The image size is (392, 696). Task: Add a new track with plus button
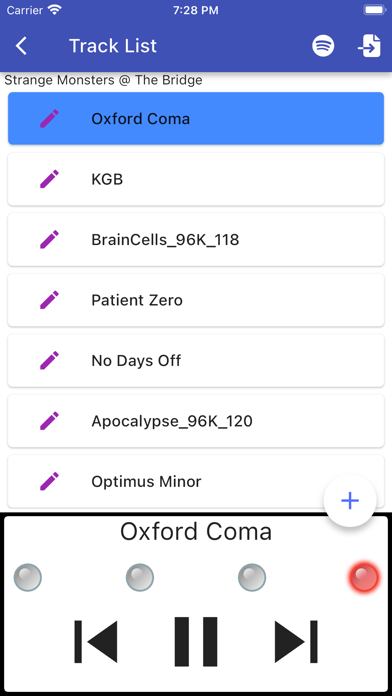pyautogui.click(x=350, y=501)
